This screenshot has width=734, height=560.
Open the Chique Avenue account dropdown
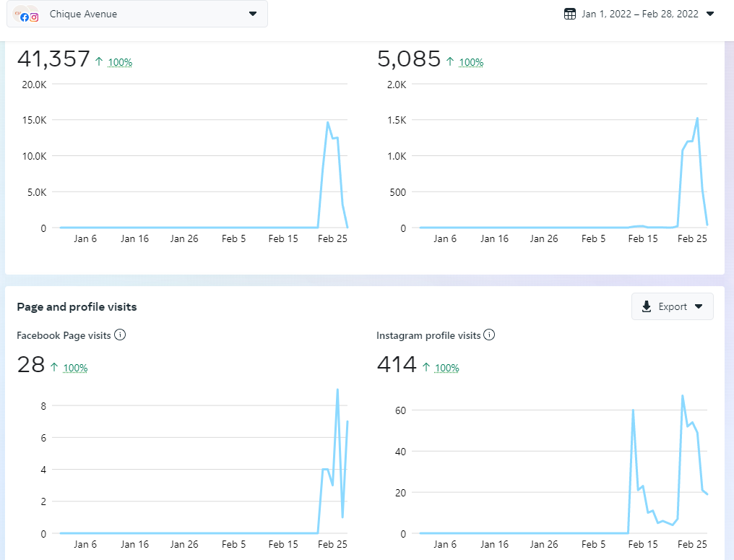137,14
